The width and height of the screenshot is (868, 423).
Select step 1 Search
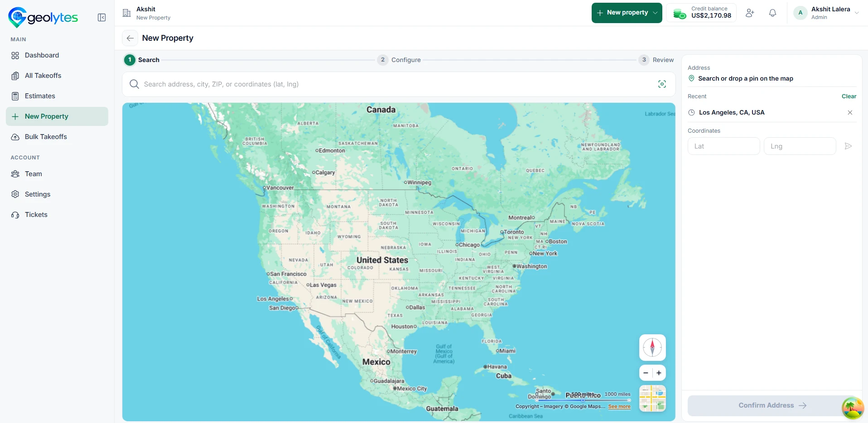tap(142, 60)
